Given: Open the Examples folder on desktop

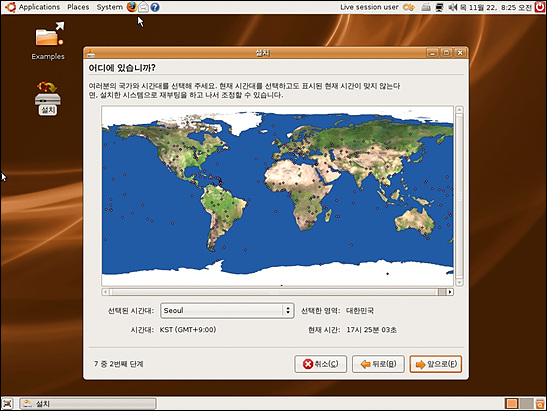Looking at the screenshot, I should click(48, 41).
